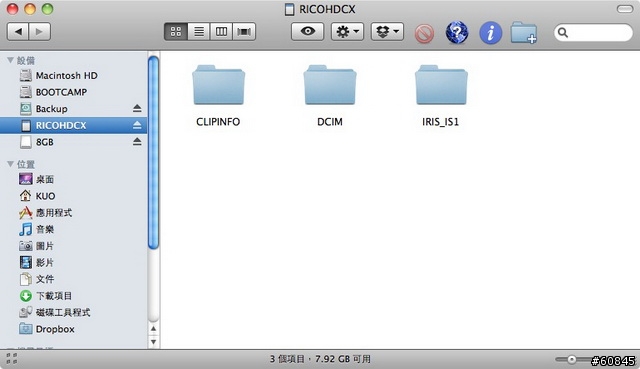Viewport: 640px width, 369px height.
Task: Select Macintosh HD in sidebar
Action: [x=73, y=76]
